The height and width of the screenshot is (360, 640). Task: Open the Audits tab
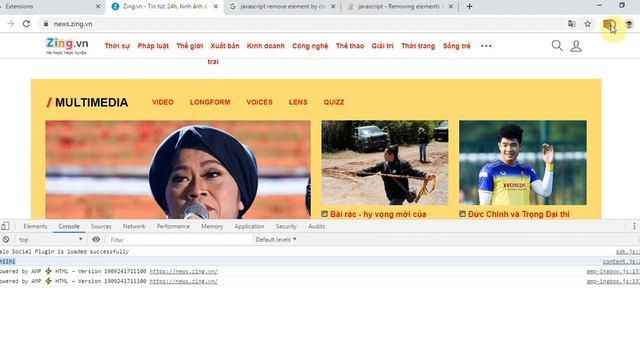[316, 226]
